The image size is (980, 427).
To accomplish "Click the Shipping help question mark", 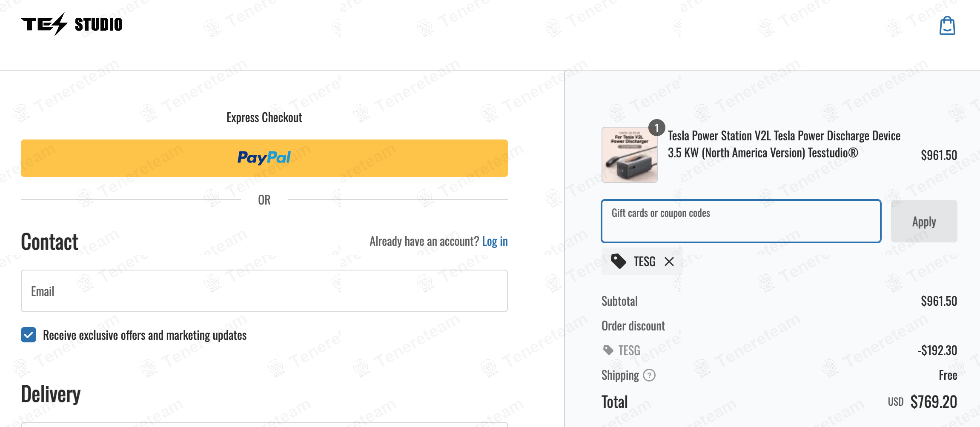I will click(x=649, y=376).
